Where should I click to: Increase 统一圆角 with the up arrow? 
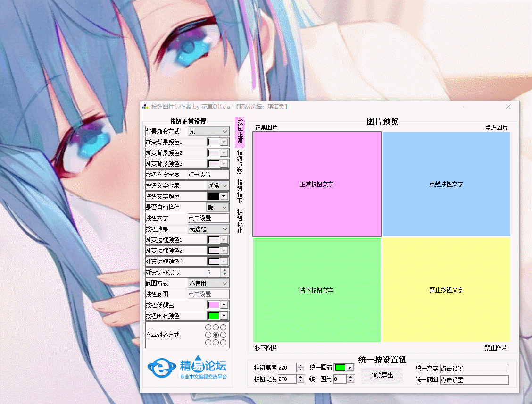pyautogui.click(x=351, y=377)
